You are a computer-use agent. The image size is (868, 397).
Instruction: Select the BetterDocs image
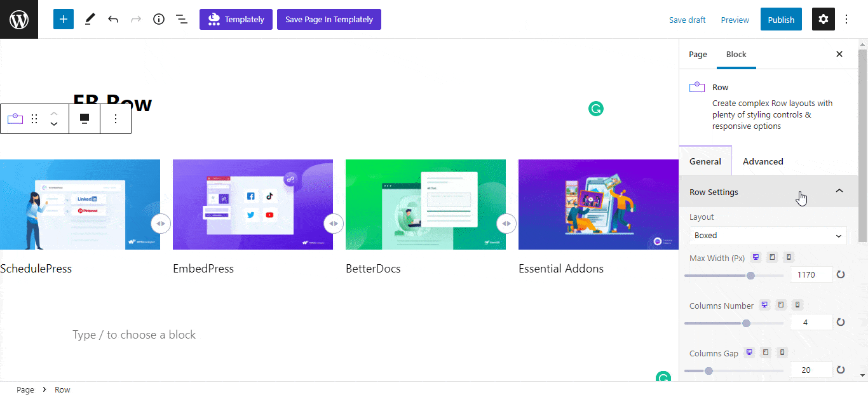pyautogui.click(x=426, y=205)
